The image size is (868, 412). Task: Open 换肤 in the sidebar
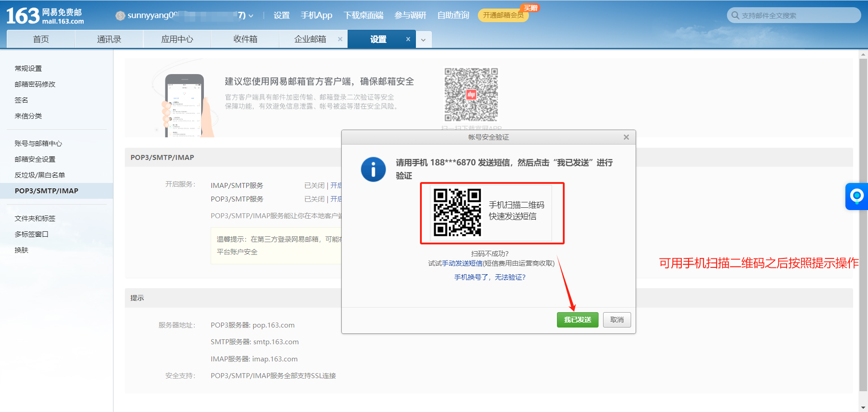[21, 250]
